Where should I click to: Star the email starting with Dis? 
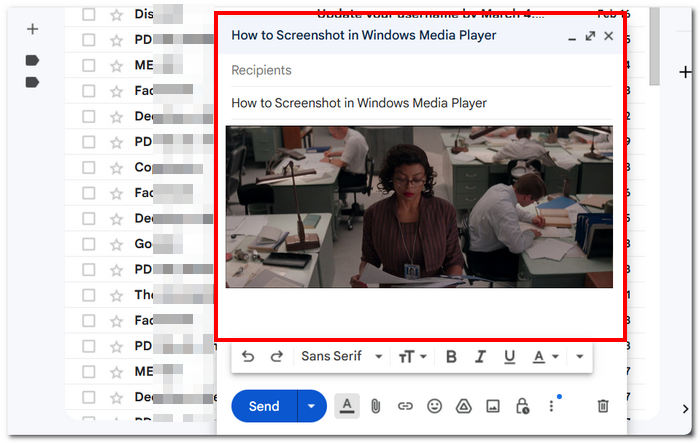coord(116,15)
